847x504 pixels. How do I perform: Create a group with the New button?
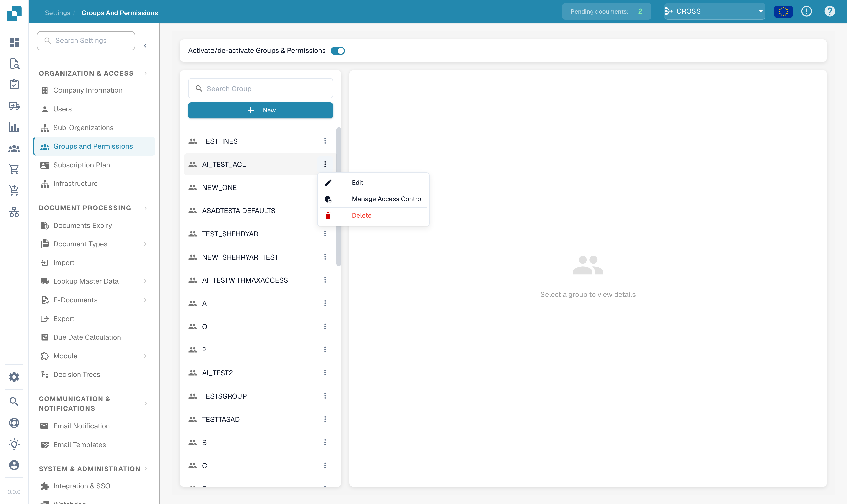[x=261, y=110]
